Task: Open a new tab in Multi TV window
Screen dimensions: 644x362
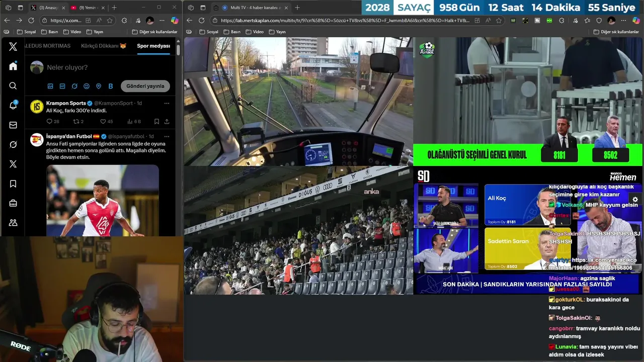Action: [297, 8]
